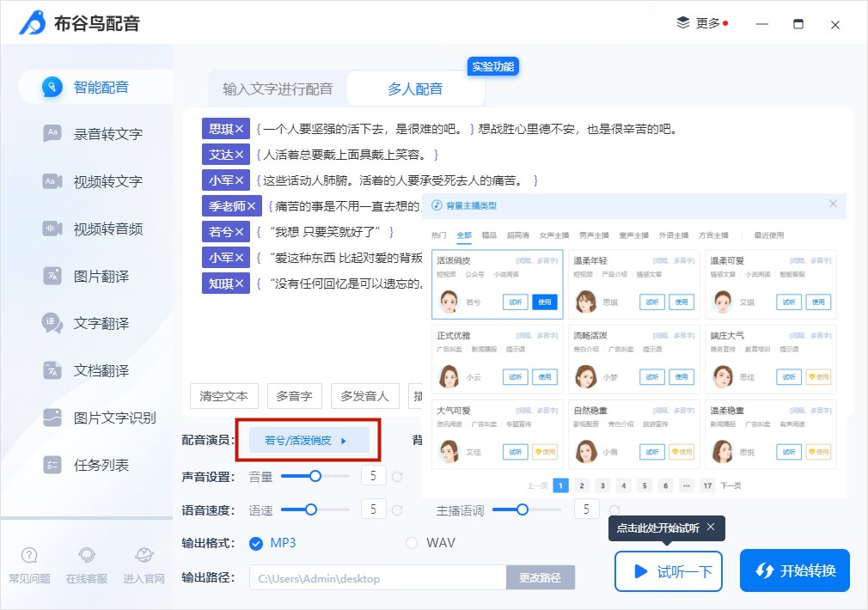Click the 思琪 avatar in 温柔年轻 card
Image resolution: width=868 pixels, height=610 pixels.
[x=586, y=302]
